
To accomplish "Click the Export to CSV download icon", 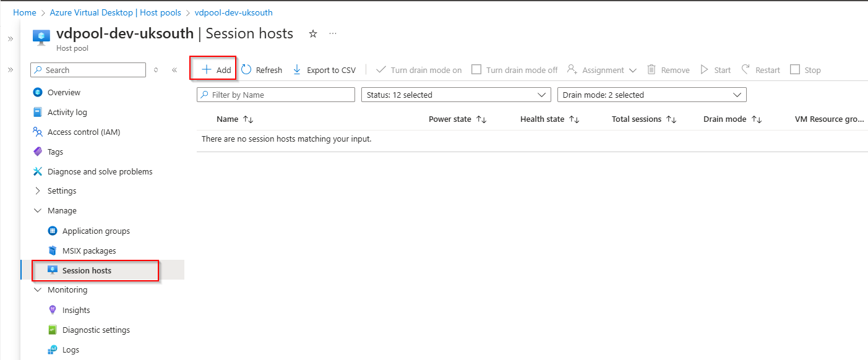I will tap(297, 70).
